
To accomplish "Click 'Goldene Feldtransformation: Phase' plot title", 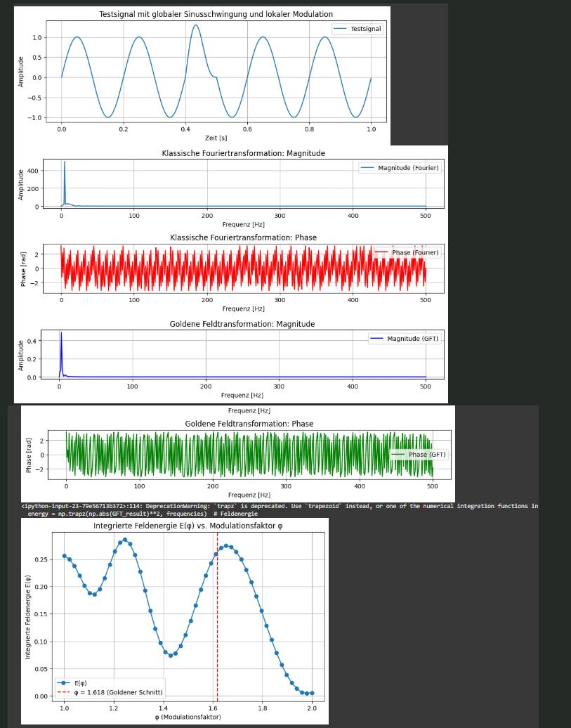I will [249, 424].
